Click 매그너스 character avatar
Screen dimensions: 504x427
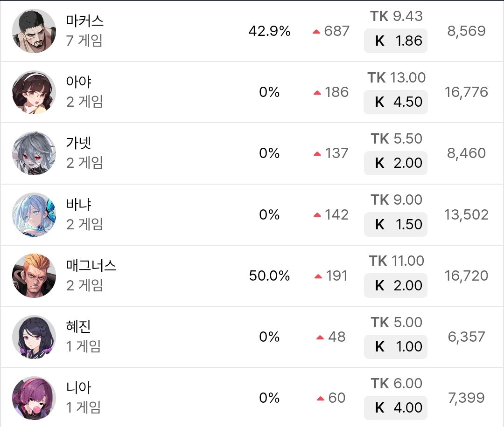pyautogui.click(x=34, y=275)
